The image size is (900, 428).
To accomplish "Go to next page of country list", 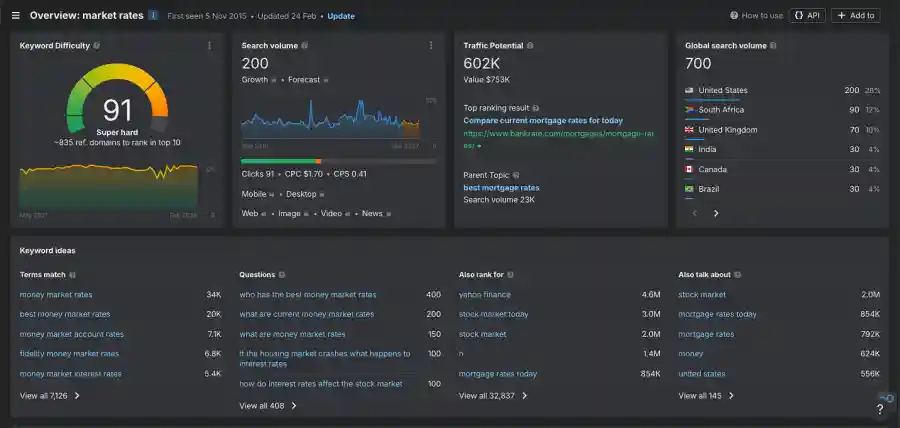I will (716, 213).
